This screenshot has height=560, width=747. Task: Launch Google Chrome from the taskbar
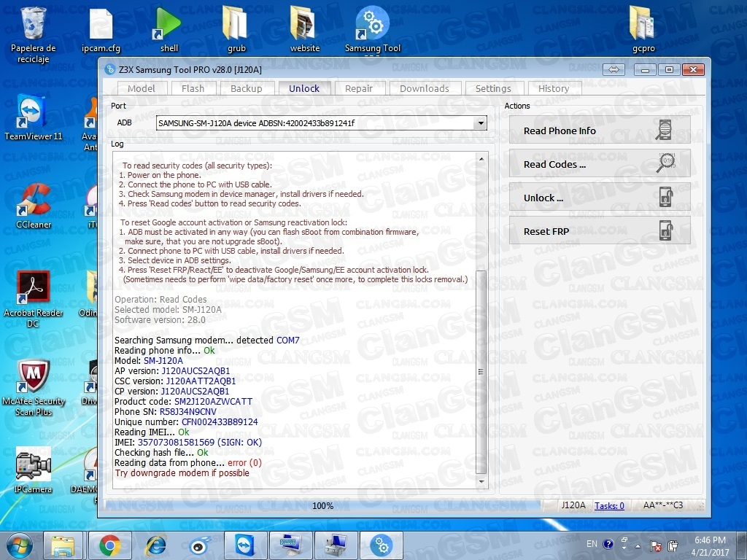coord(109,545)
